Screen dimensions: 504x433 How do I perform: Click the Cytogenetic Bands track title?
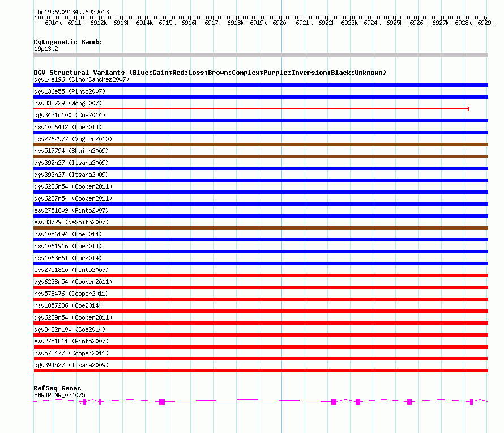pyautogui.click(x=67, y=42)
